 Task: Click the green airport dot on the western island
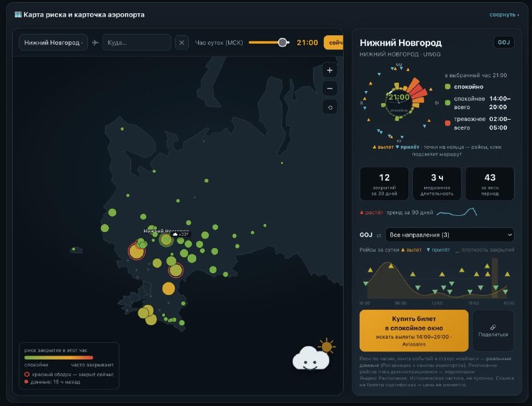pyautogui.click(x=74, y=249)
